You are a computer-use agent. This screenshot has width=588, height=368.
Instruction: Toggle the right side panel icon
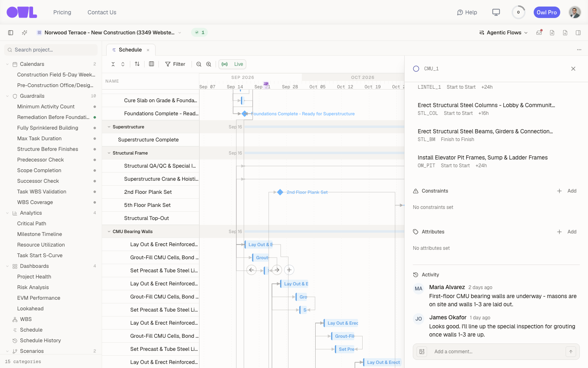click(578, 33)
